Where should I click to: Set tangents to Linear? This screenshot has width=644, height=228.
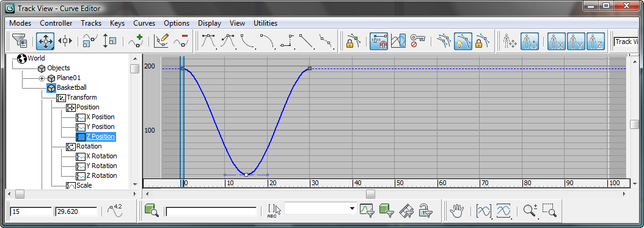coord(306,41)
